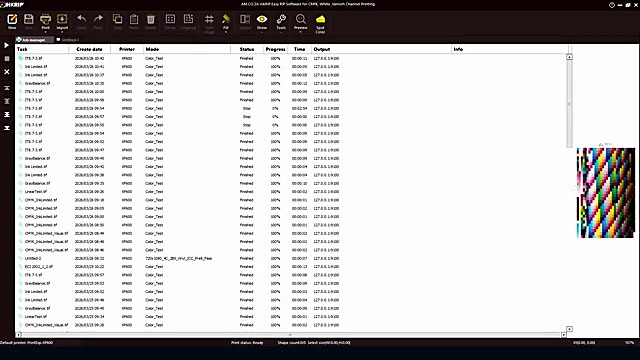Sort by the Task column header
This screenshot has height=360, width=640.
42,49
